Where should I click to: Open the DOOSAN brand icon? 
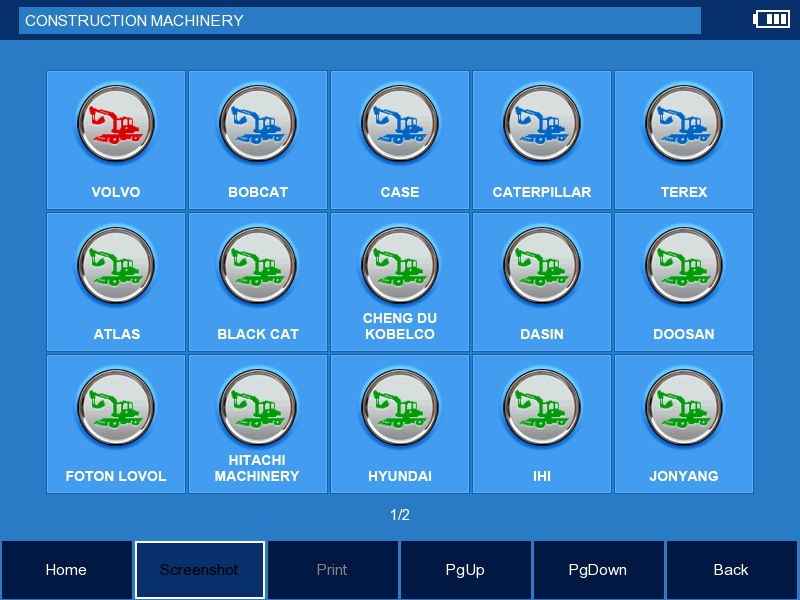click(684, 265)
